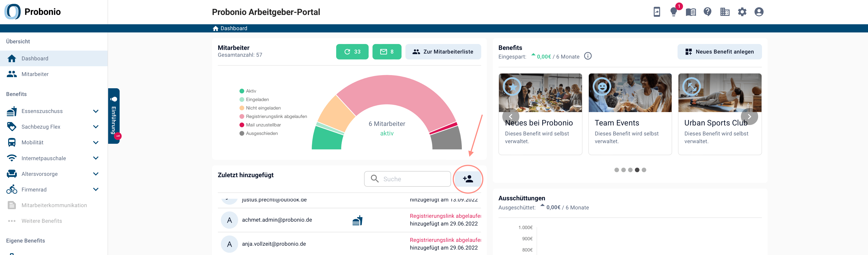
Task: Click the smiley icon on Team Events card
Action: (602, 87)
